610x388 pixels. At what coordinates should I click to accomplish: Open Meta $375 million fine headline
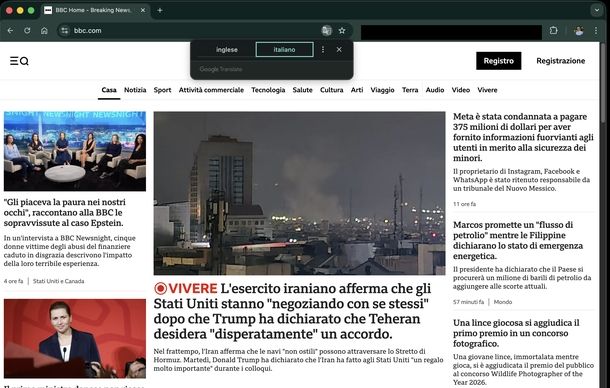click(x=523, y=137)
